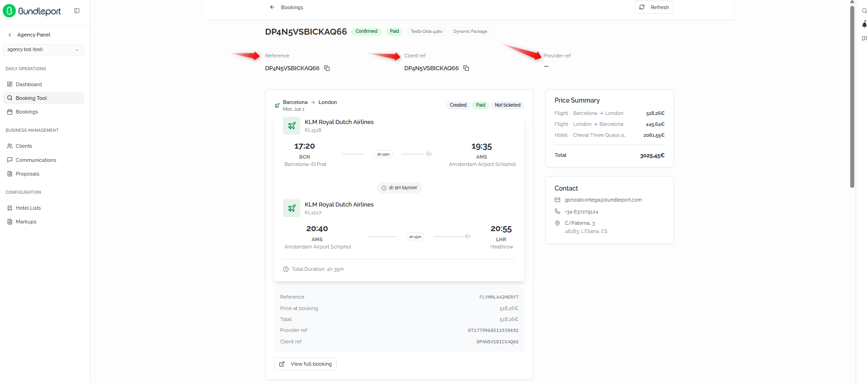This screenshot has height=383, width=868.
Task: Click the Booking Tool search icon
Action: click(x=10, y=98)
